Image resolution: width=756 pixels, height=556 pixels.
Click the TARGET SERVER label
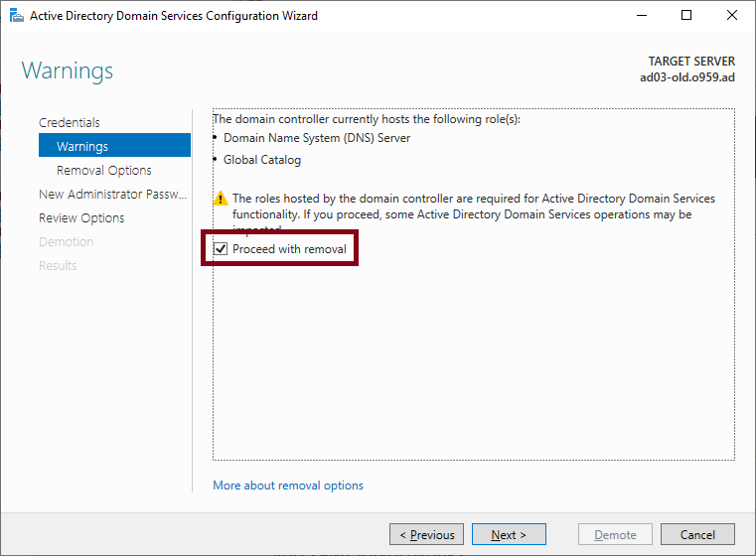(x=691, y=62)
